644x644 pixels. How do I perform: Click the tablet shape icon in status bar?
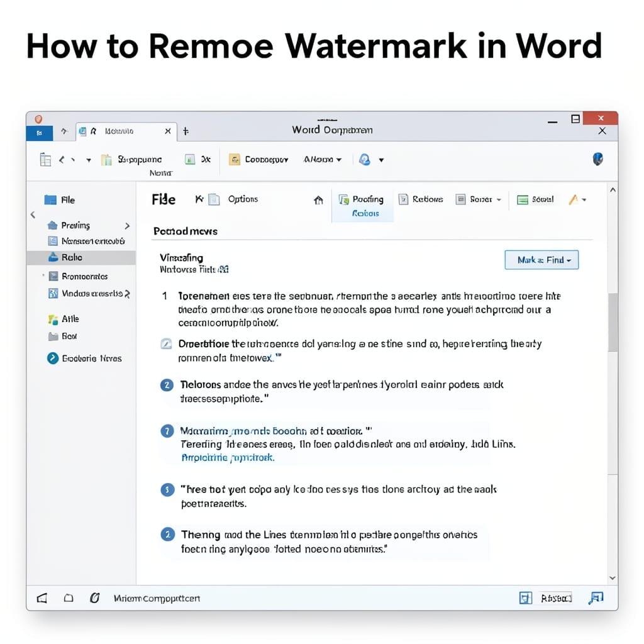tap(69, 598)
